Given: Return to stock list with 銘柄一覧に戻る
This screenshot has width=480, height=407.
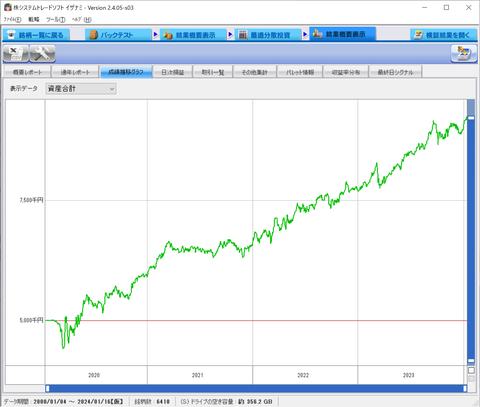Looking at the screenshot, I should tap(36, 35).
